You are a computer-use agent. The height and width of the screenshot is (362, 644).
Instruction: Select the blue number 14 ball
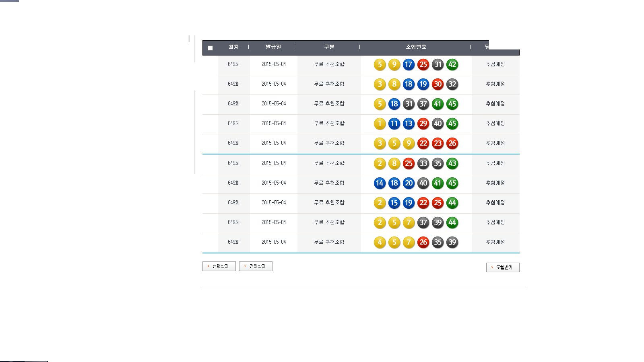[380, 183]
